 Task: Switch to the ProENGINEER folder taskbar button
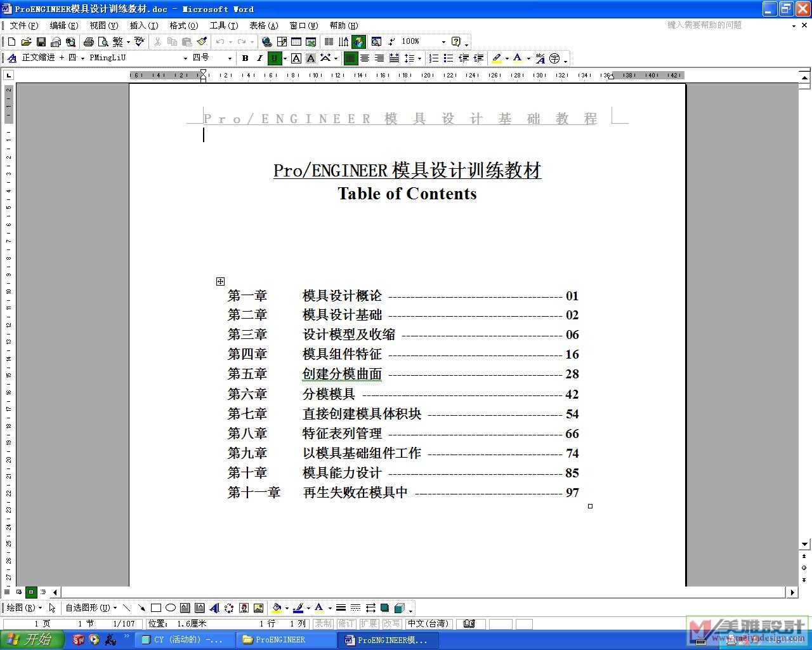pyautogui.click(x=286, y=640)
